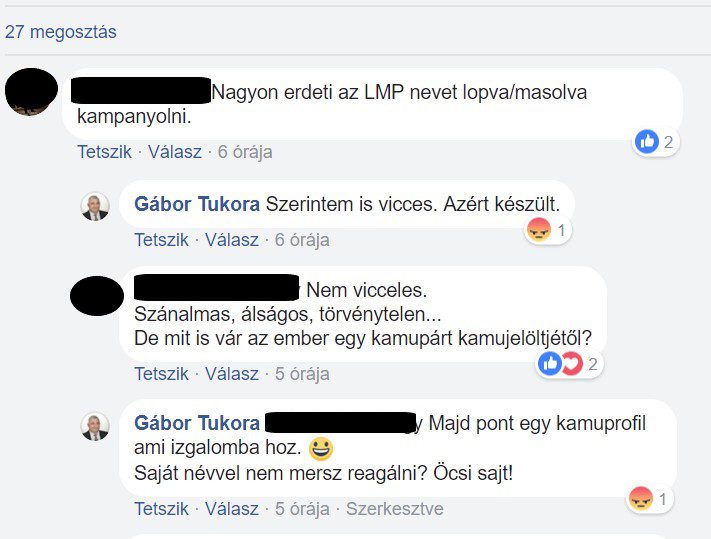Click Válasz under 'Nem vicceles' comment
711x539 pixels.
(232, 374)
